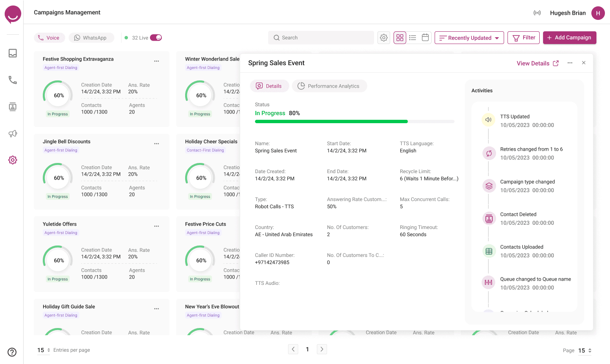Click the current page number 1
The image size is (610, 364).
click(308, 350)
